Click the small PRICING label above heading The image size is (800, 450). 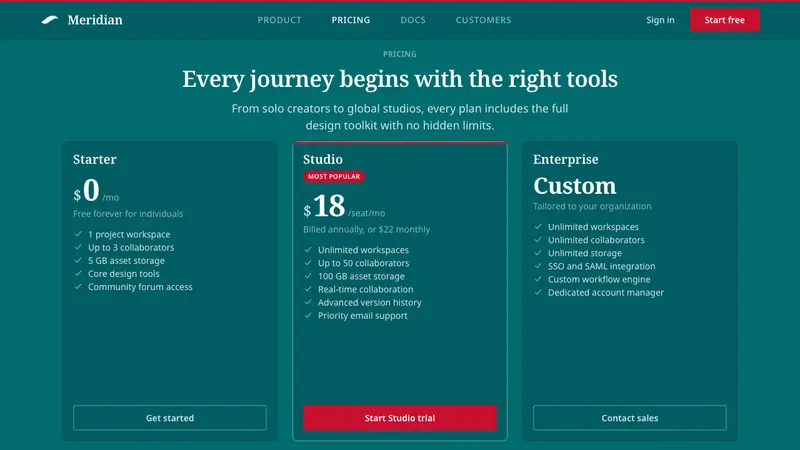click(x=399, y=54)
